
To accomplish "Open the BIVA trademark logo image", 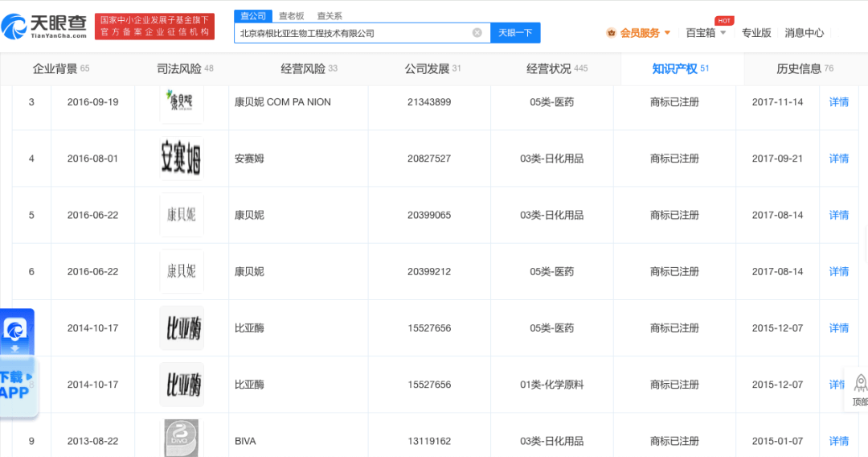I will (181, 438).
